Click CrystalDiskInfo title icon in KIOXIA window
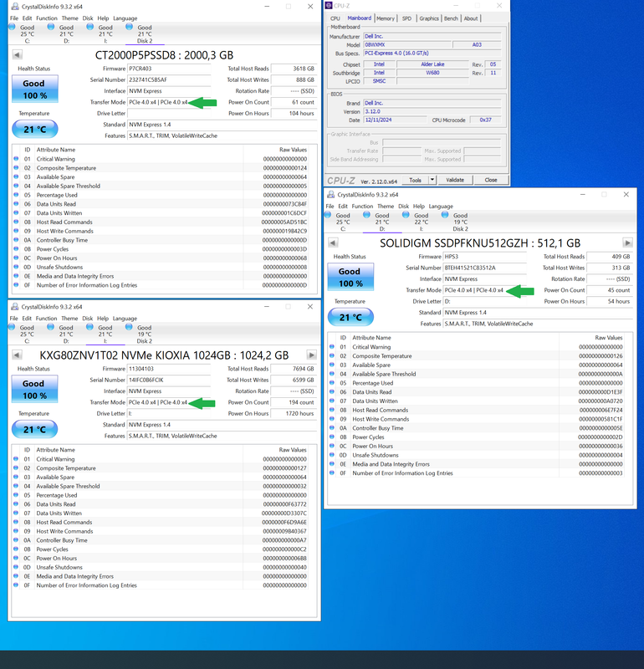644x669 pixels. [15, 307]
